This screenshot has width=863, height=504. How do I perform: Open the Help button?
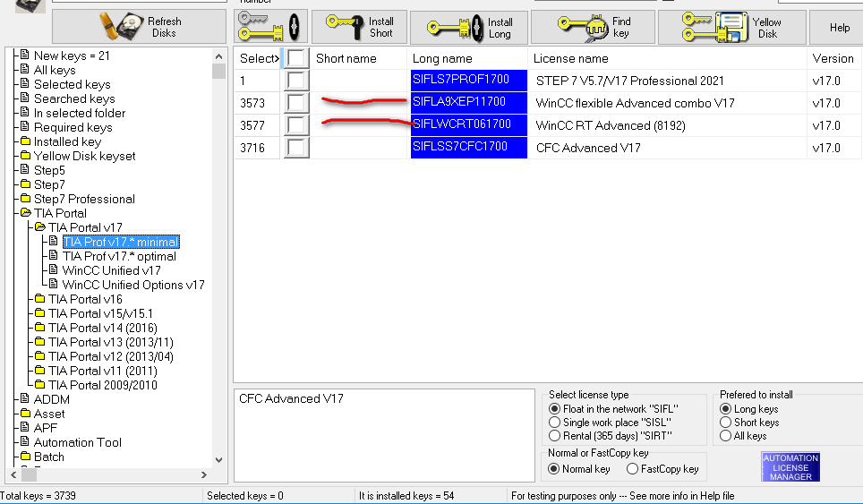[839, 28]
